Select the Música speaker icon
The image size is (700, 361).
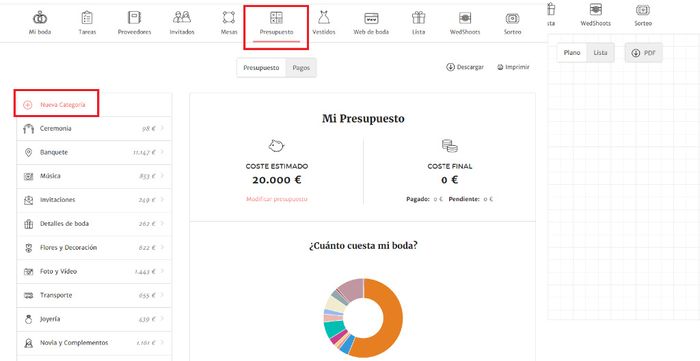[x=28, y=176]
